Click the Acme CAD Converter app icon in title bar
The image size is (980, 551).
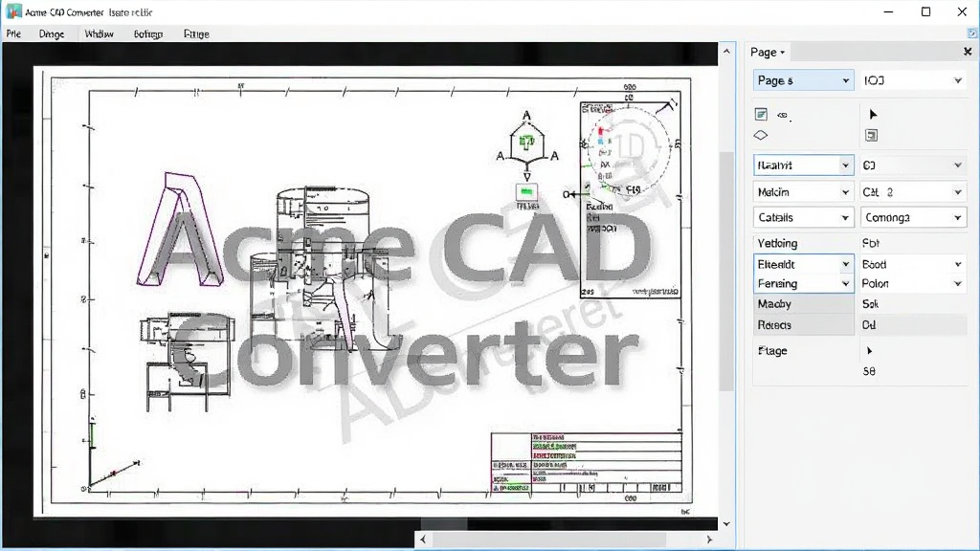13,11
